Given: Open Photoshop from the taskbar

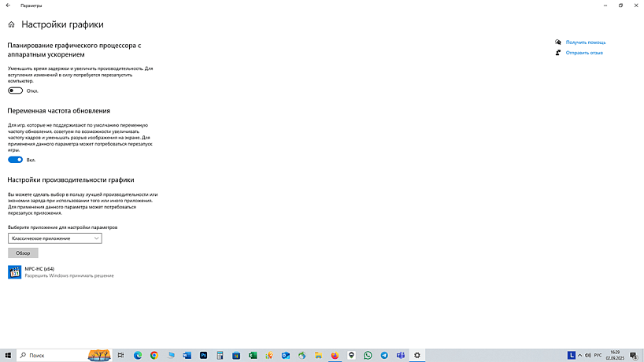Looking at the screenshot, I should (203, 355).
